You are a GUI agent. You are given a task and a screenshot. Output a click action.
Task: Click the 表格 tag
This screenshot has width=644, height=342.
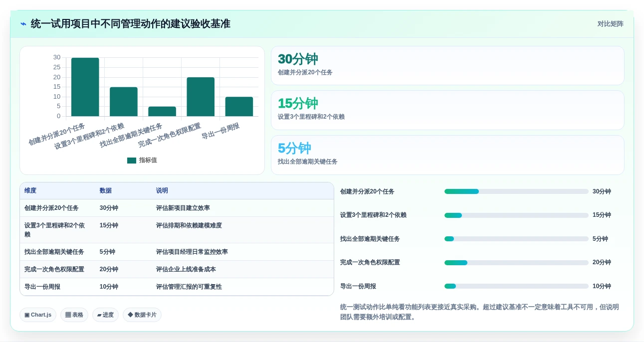(x=74, y=315)
